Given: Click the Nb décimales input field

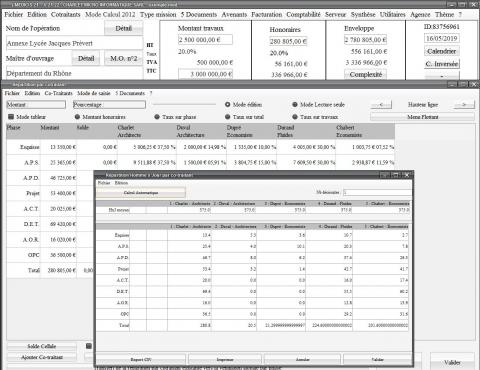Looking at the screenshot, I should tap(377, 192).
